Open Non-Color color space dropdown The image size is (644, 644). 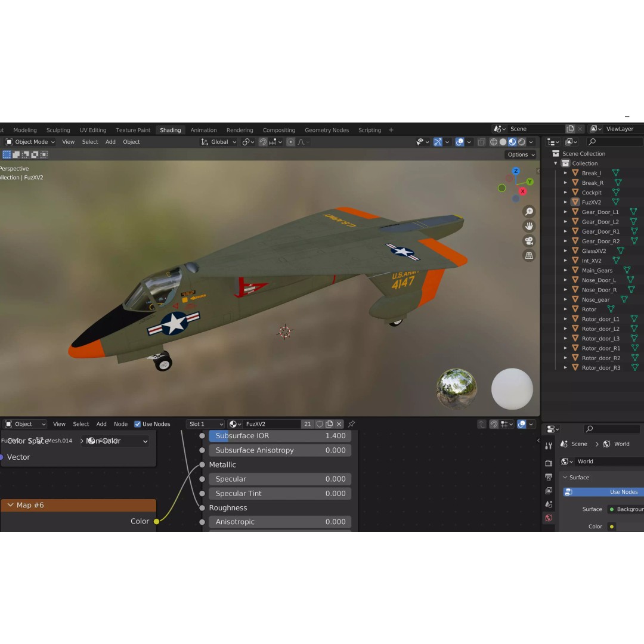click(x=116, y=441)
